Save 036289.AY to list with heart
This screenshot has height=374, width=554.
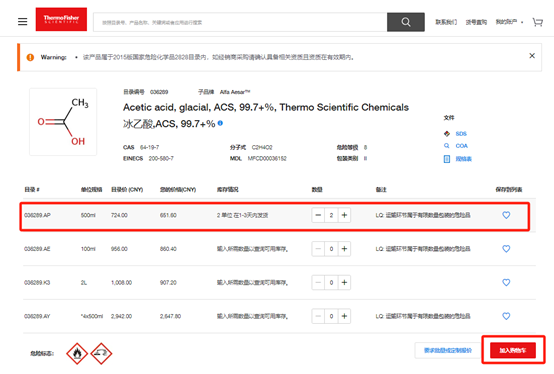pyautogui.click(x=506, y=316)
